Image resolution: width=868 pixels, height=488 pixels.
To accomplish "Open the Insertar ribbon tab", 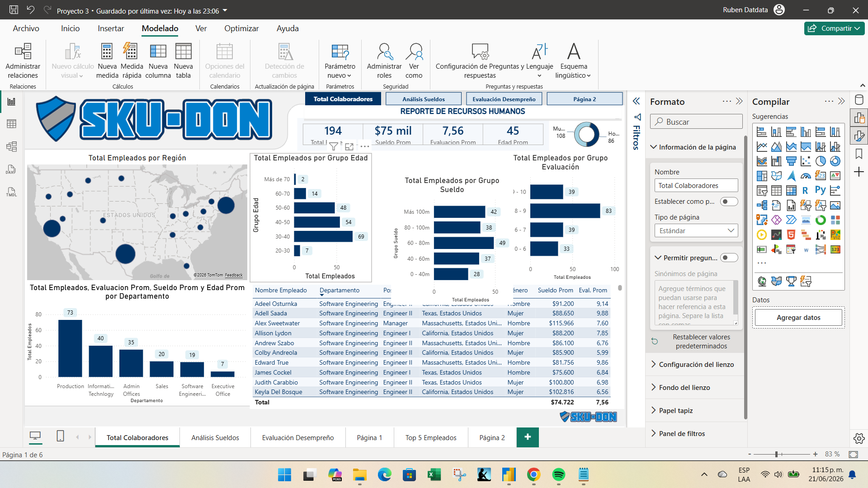I will click(111, 28).
